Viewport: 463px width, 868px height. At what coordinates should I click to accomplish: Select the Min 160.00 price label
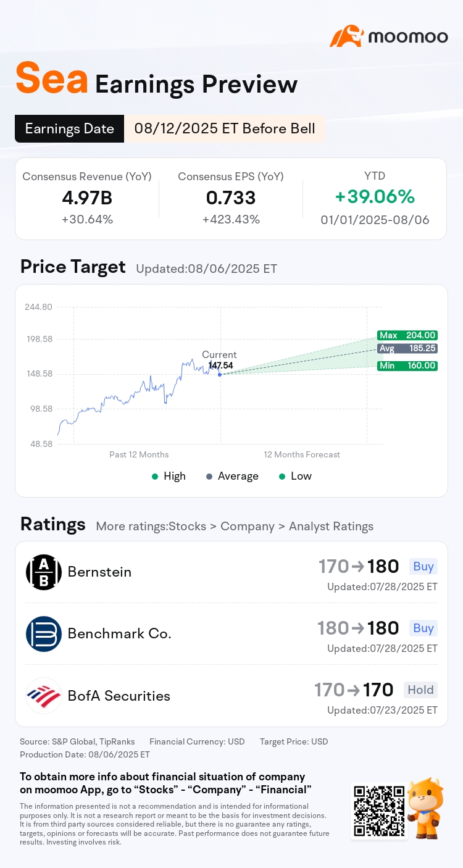(407, 365)
